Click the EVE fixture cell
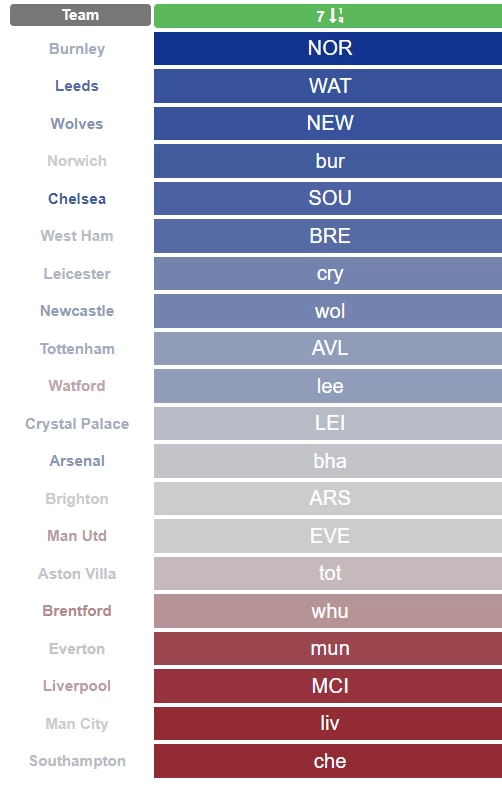 coord(328,536)
